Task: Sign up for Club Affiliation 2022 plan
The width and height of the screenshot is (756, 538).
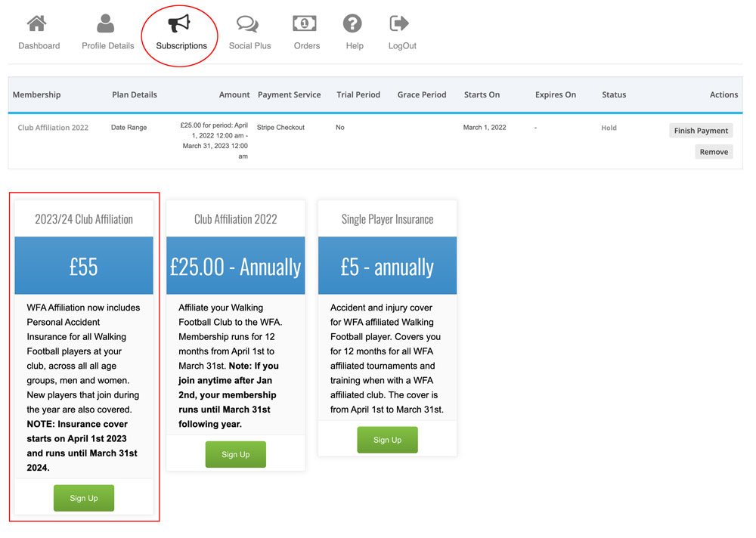Action: [235, 455]
